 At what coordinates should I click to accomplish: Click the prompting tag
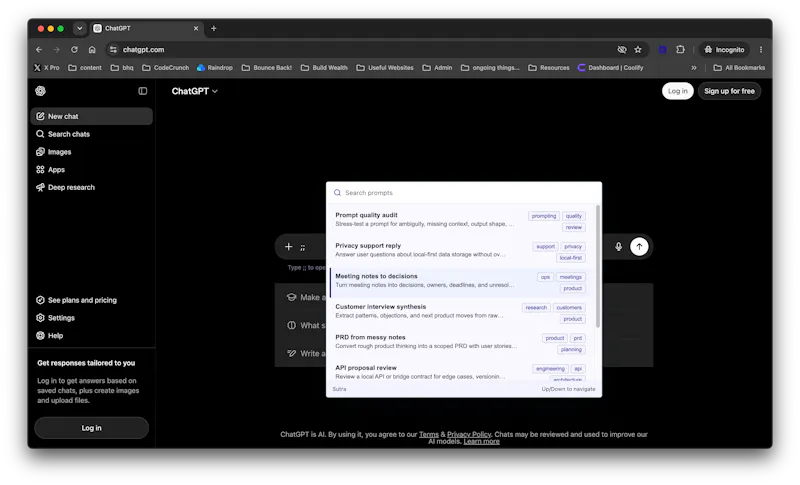544,216
